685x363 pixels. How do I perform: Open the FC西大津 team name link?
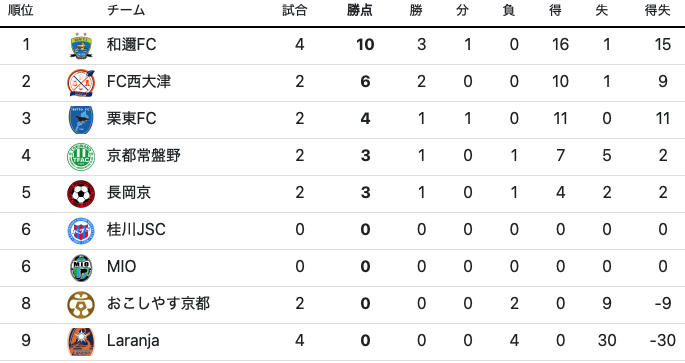tap(139, 82)
